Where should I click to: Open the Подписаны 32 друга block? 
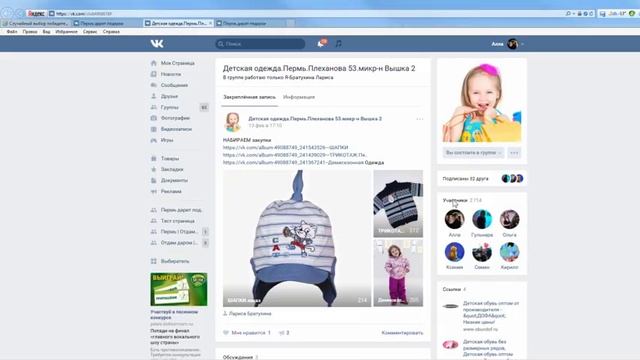click(x=482, y=178)
